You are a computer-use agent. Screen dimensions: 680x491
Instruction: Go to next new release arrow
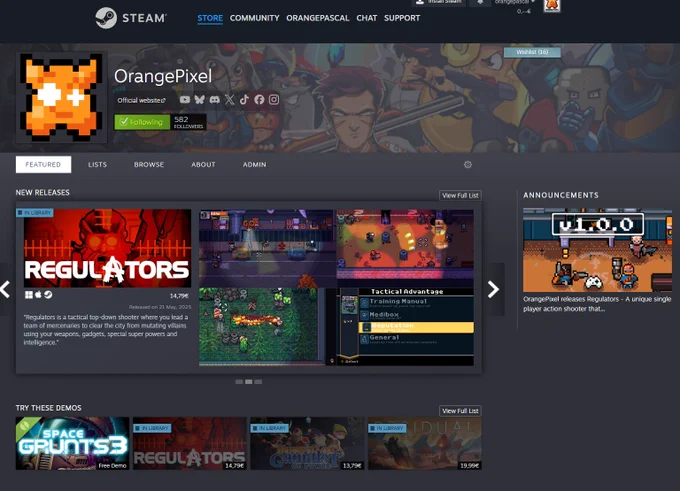(x=494, y=289)
